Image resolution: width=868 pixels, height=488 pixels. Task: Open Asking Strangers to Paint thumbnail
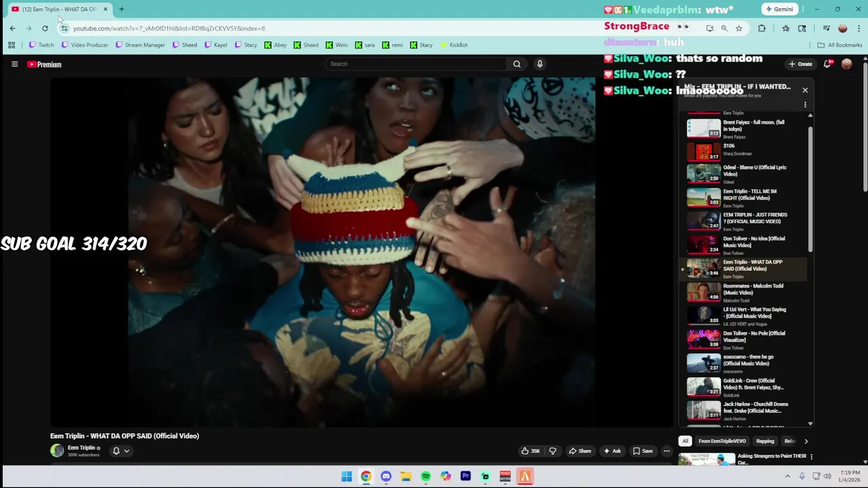coord(707,458)
